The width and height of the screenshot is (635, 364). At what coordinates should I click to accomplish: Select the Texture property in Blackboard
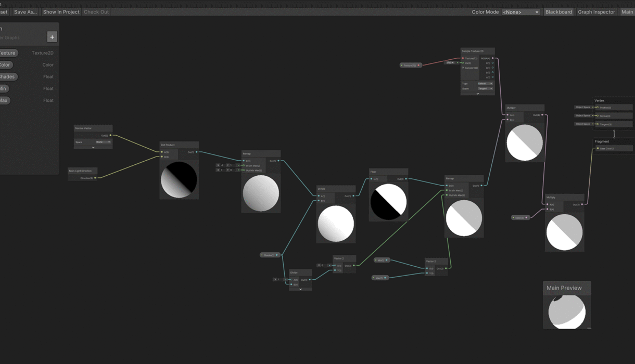coord(8,53)
